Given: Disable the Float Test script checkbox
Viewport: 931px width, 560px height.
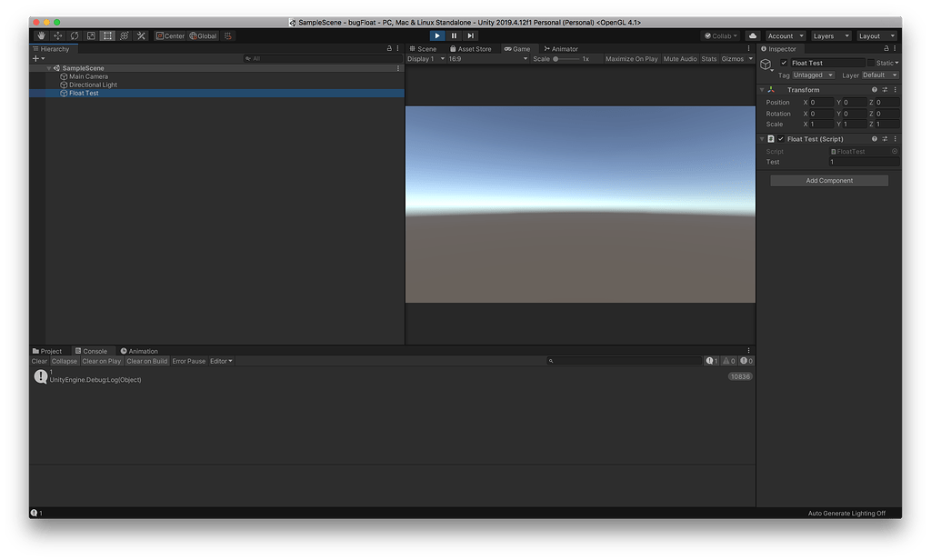Looking at the screenshot, I should click(781, 139).
